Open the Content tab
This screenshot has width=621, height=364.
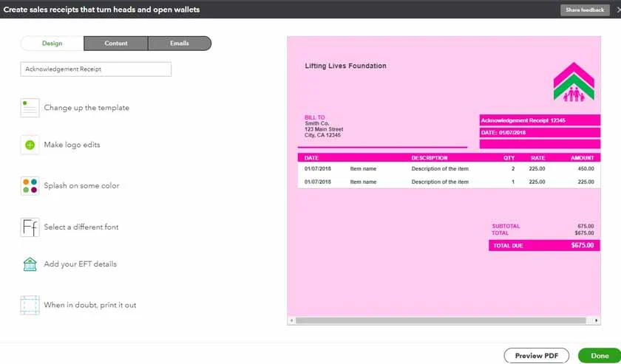[x=116, y=44]
